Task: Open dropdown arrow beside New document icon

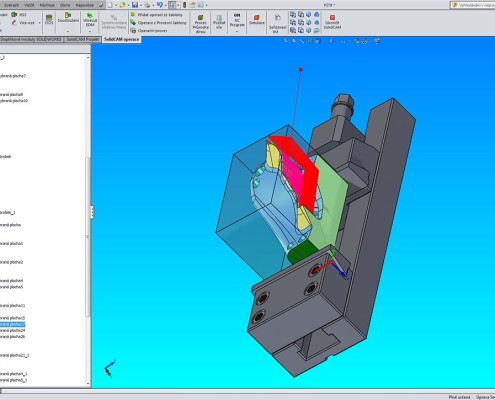Action: coord(115,5)
